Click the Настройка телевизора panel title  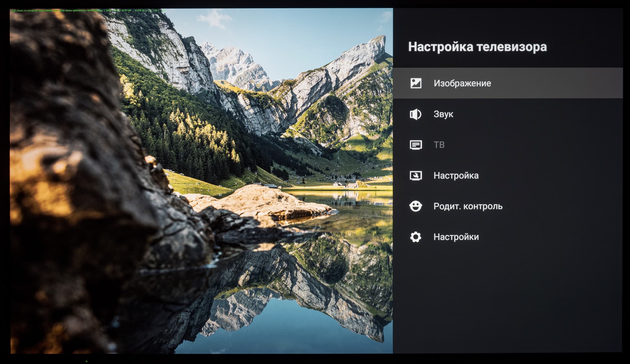[477, 47]
